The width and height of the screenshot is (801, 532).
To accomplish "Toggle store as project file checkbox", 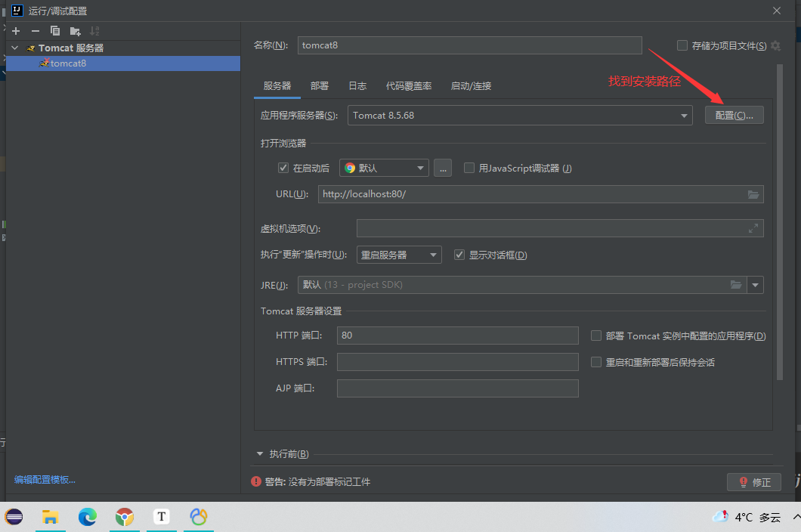I will click(x=682, y=45).
